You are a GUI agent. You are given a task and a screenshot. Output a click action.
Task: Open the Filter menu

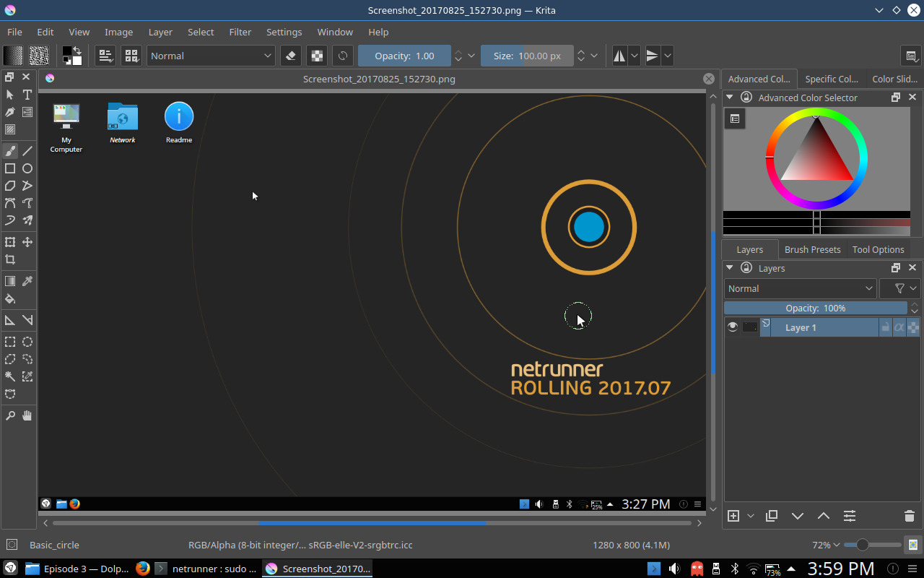240,32
